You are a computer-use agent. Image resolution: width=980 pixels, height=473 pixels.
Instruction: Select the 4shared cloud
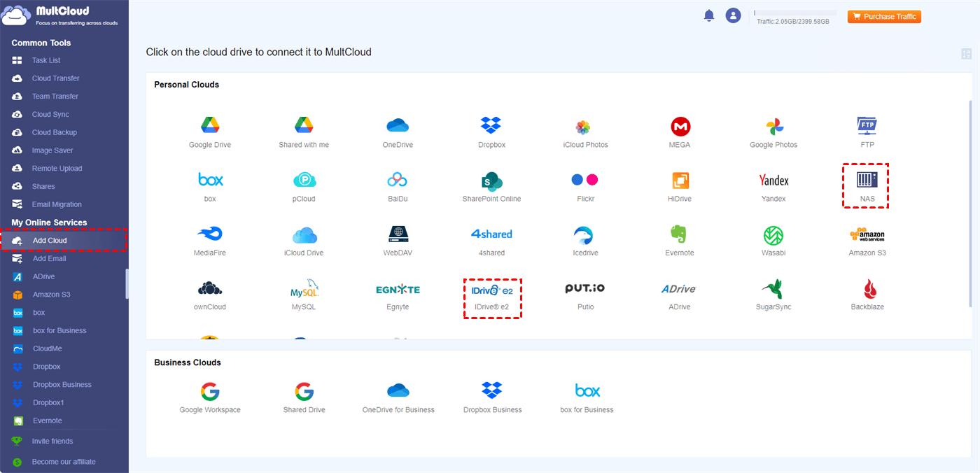pos(491,234)
